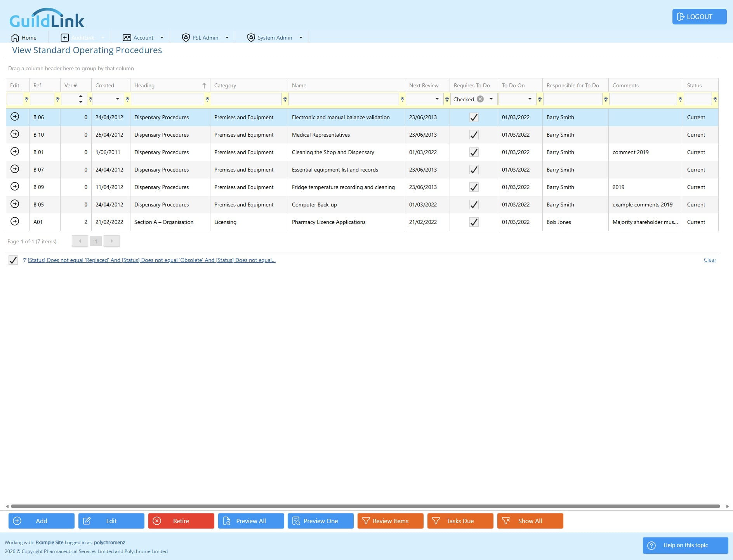Open edit arrow for row A01
This screenshot has height=560, width=733.
tap(15, 221)
